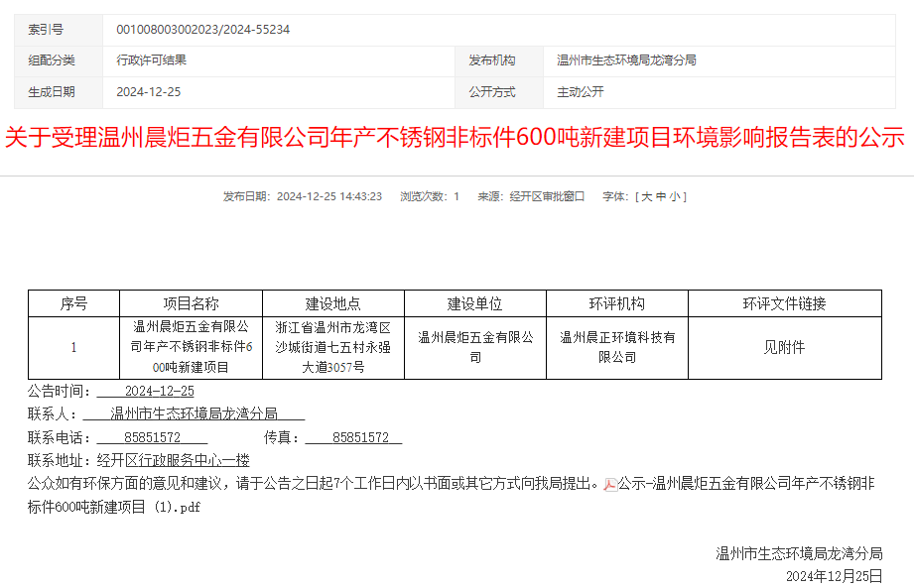Click the contact address 经开区行政服务中心一楼
Viewport: 914px width, 588px height.
tap(173, 460)
